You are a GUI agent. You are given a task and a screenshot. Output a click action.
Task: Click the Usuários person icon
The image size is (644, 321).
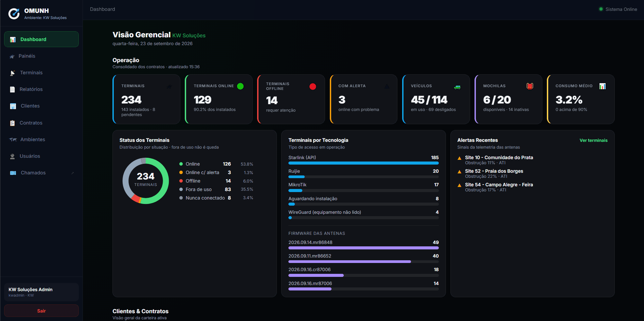tap(13, 156)
